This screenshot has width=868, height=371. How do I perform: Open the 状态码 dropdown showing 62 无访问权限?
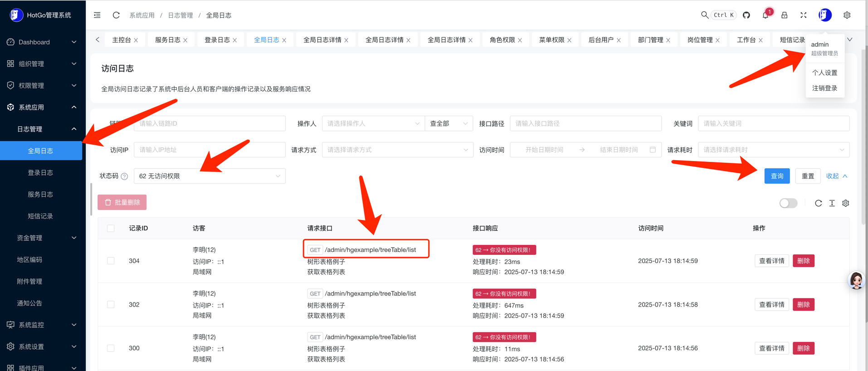click(x=210, y=176)
